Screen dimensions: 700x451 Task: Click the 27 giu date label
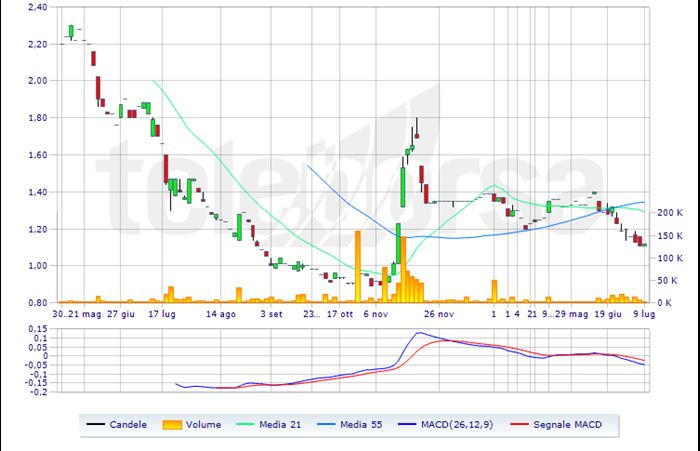[121, 314]
